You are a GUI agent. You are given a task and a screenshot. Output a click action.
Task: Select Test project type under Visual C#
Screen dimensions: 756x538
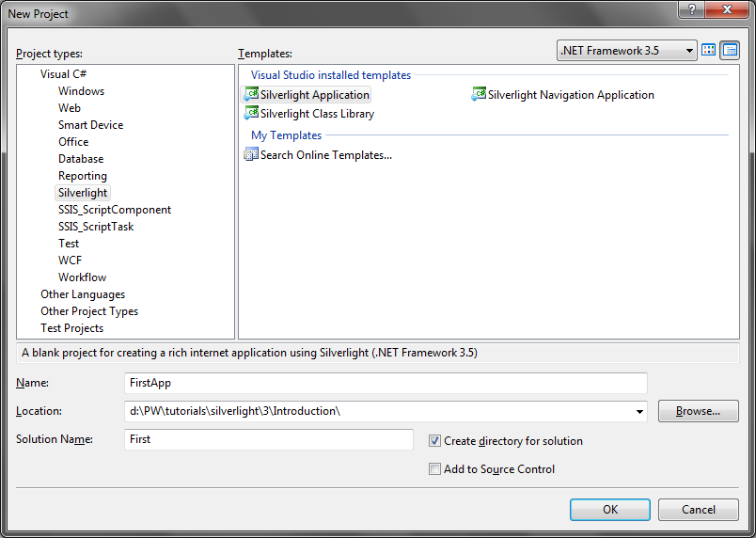coord(69,244)
